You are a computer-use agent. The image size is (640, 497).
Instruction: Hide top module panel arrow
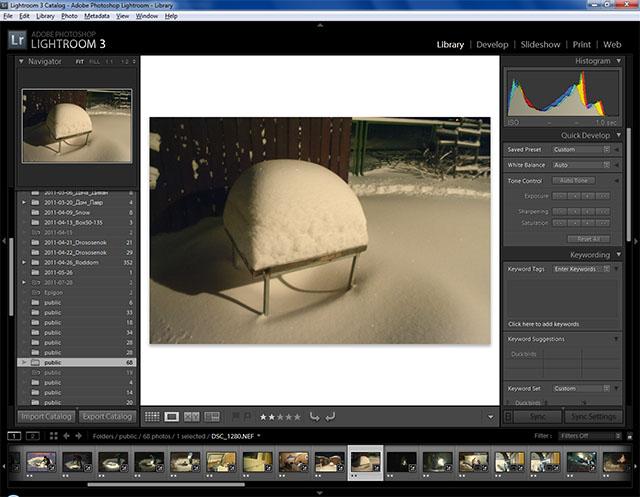point(320,25)
